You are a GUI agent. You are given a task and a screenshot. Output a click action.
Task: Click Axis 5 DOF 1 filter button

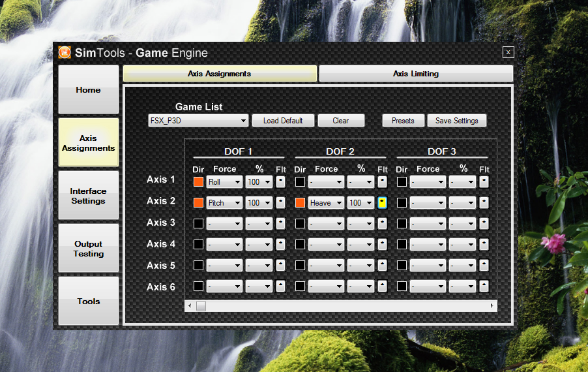[280, 266]
